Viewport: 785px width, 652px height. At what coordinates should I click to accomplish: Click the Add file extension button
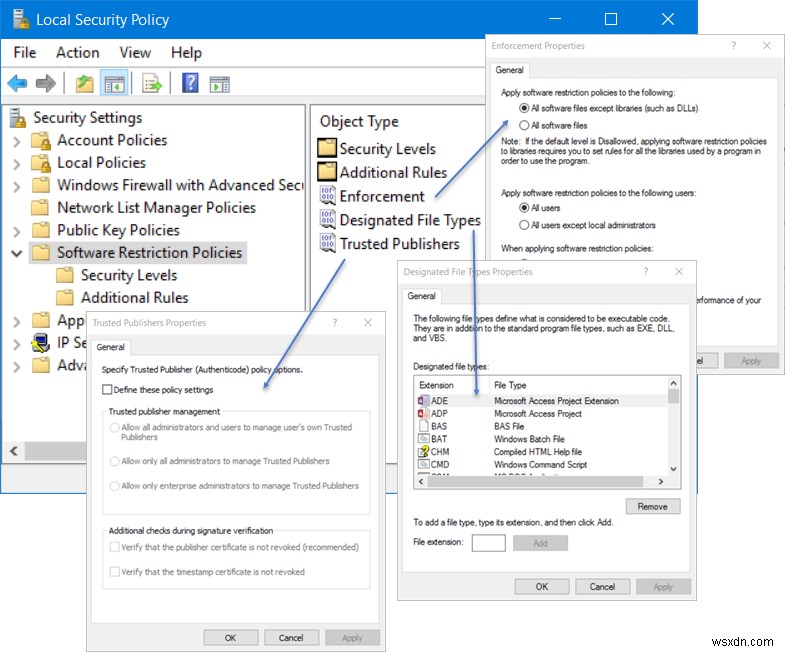click(540, 543)
